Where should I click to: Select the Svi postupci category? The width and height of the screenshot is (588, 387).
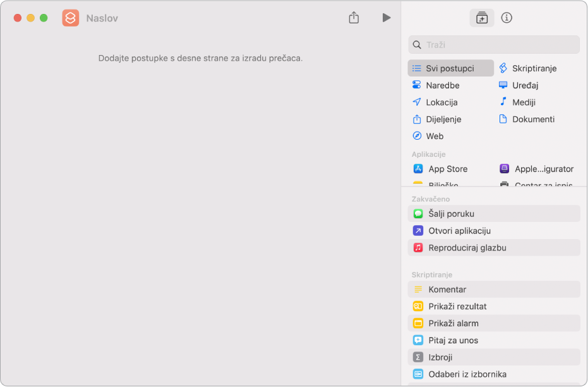[x=451, y=68]
